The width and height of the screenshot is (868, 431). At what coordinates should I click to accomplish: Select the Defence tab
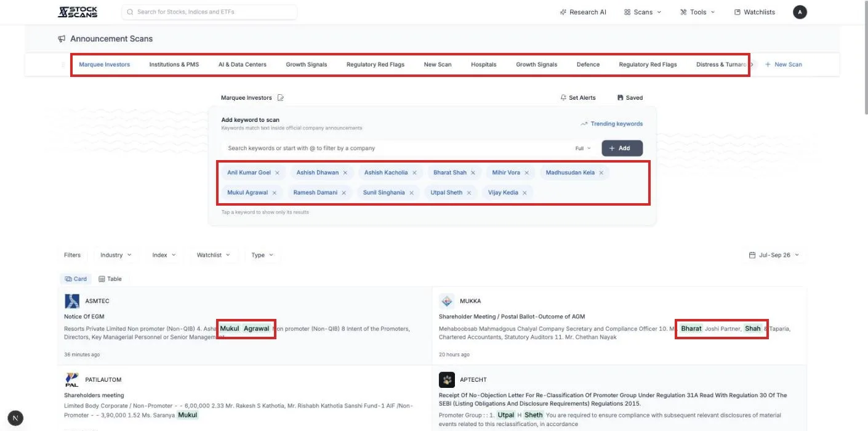(x=588, y=65)
